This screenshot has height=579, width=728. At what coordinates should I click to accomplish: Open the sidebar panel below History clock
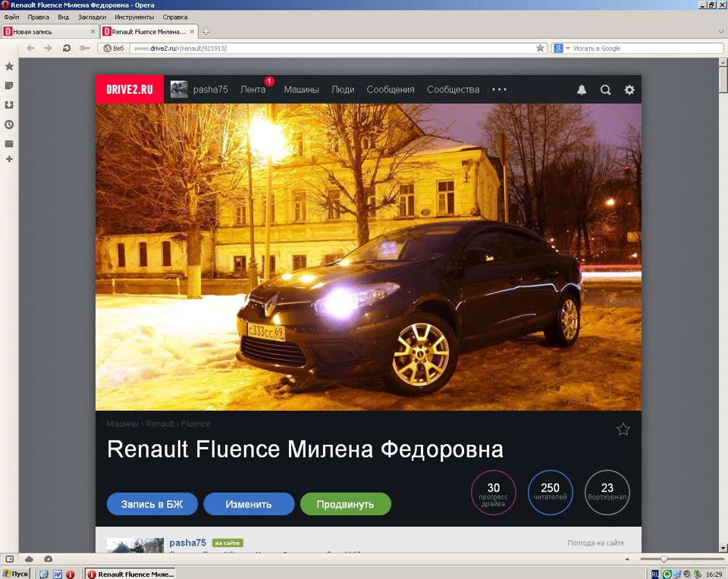tap(9, 144)
